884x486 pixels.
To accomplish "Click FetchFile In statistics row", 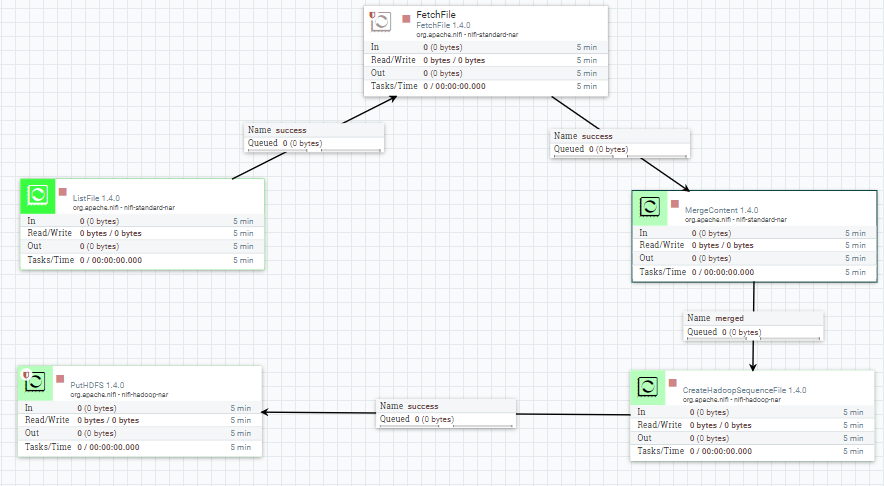I will pos(486,47).
